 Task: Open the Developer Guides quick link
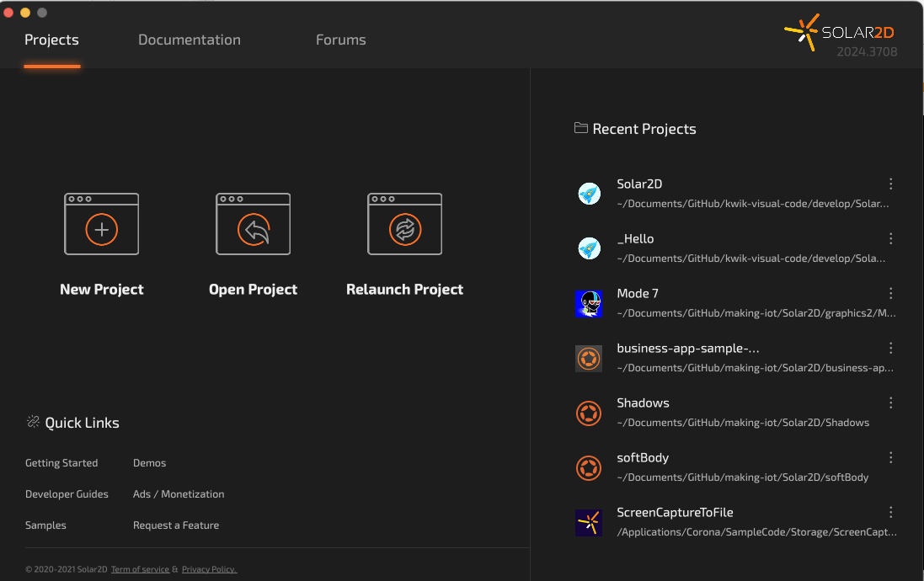coord(67,493)
